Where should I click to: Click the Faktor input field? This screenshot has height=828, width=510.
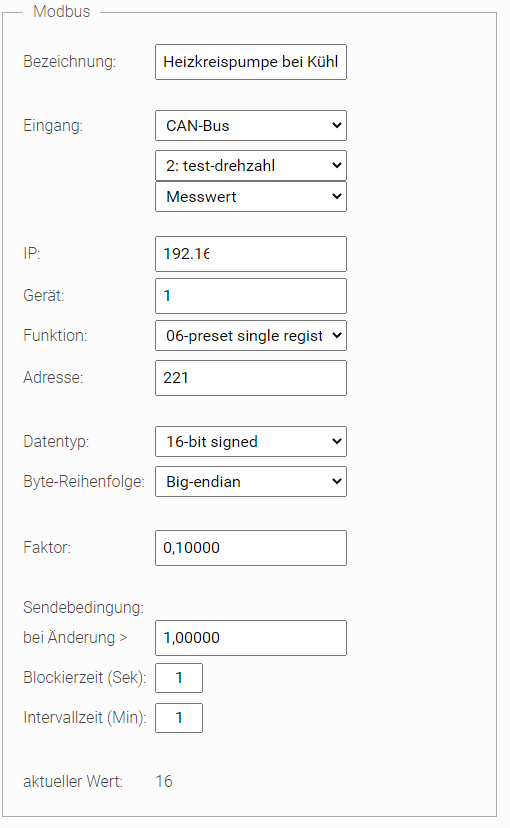tap(251, 548)
